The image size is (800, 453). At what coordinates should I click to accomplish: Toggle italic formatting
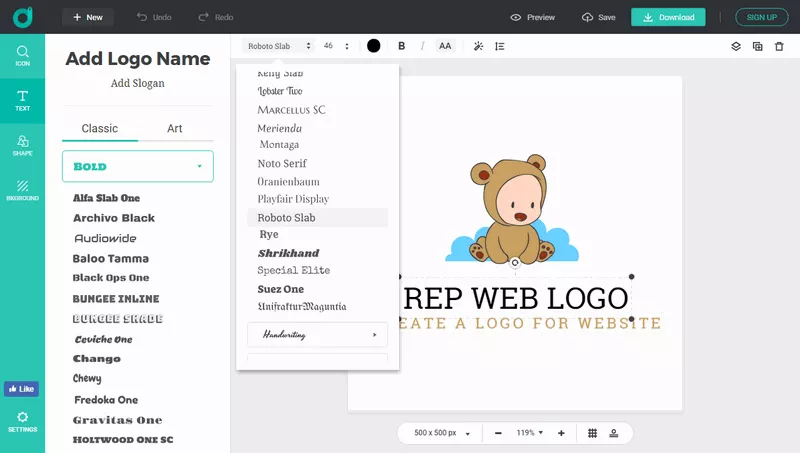(x=422, y=46)
